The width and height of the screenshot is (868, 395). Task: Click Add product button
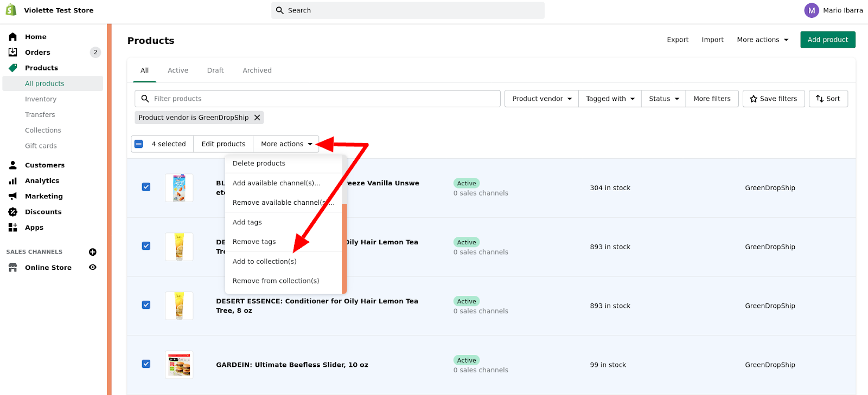(827, 40)
